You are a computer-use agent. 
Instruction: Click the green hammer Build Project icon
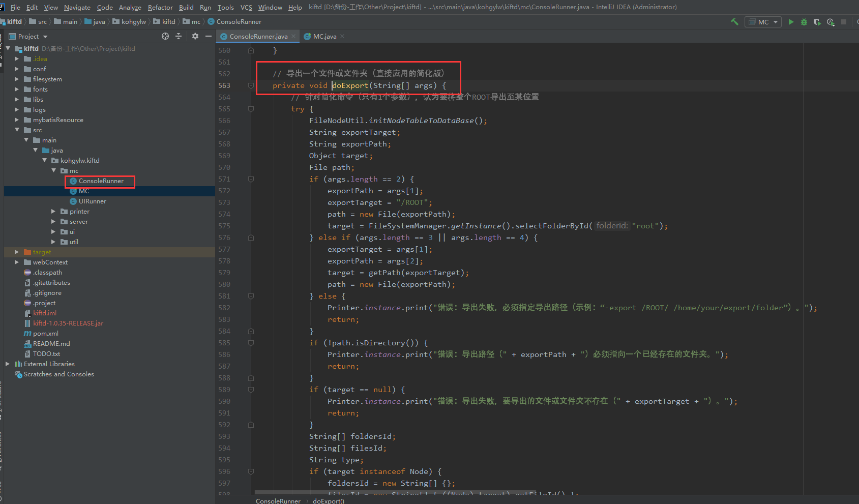pyautogui.click(x=734, y=22)
